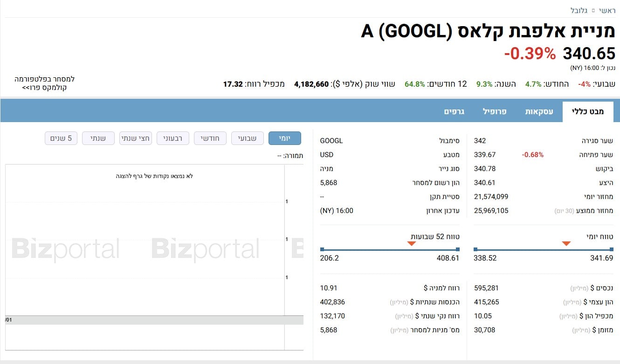Click the -0.39% change figure in the header
This screenshot has height=364, width=620.
point(530,54)
